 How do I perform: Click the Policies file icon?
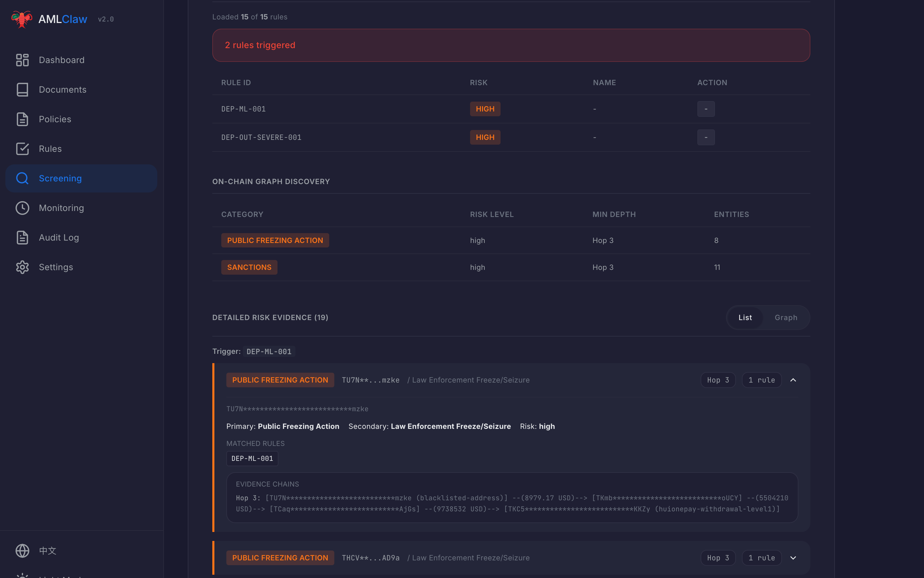(22, 119)
